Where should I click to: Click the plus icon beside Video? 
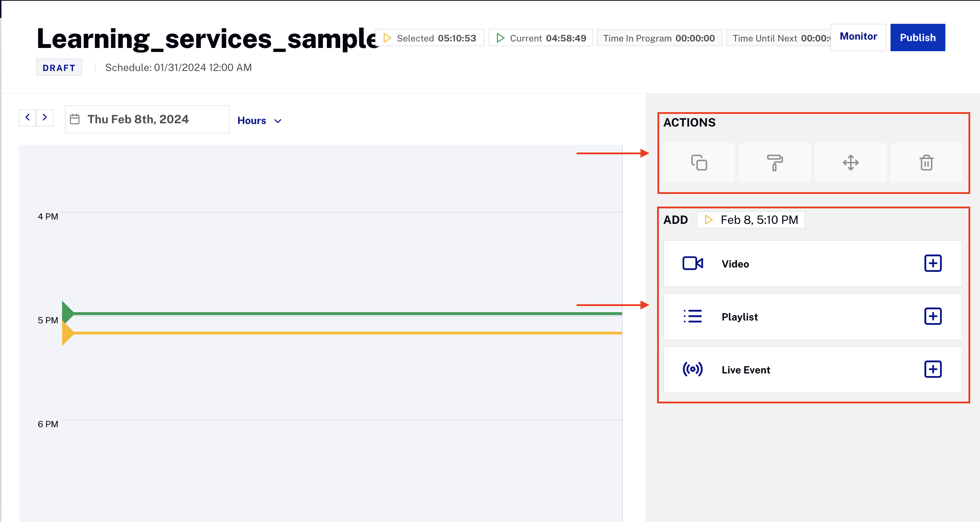coord(932,264)
